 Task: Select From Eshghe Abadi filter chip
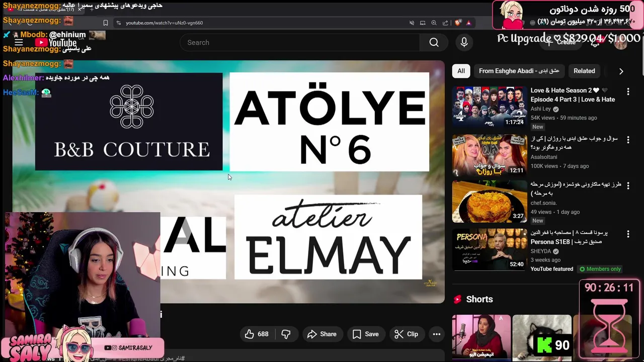click(519, 71)
